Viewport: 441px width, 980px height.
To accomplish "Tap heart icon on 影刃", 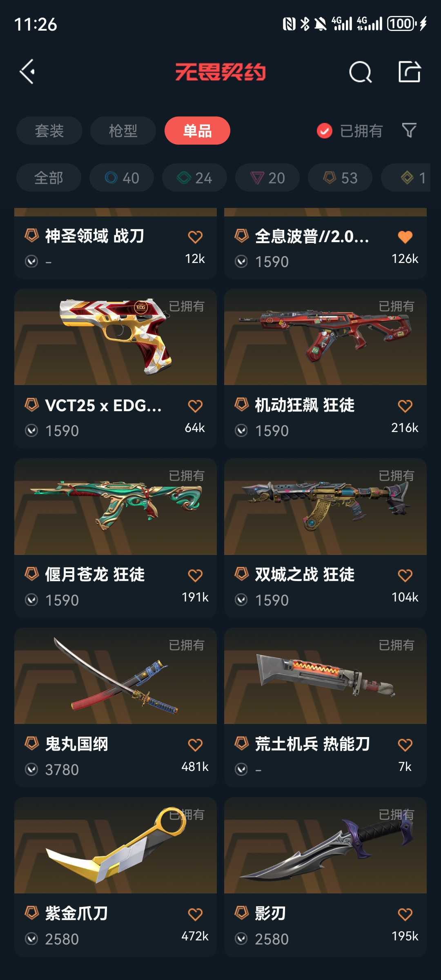I will 405,915.
